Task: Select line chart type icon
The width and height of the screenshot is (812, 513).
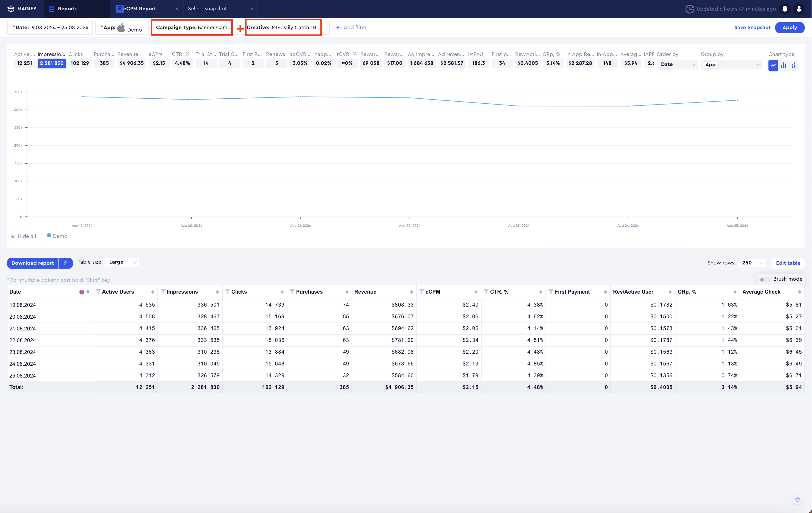Action: (773, 65)
